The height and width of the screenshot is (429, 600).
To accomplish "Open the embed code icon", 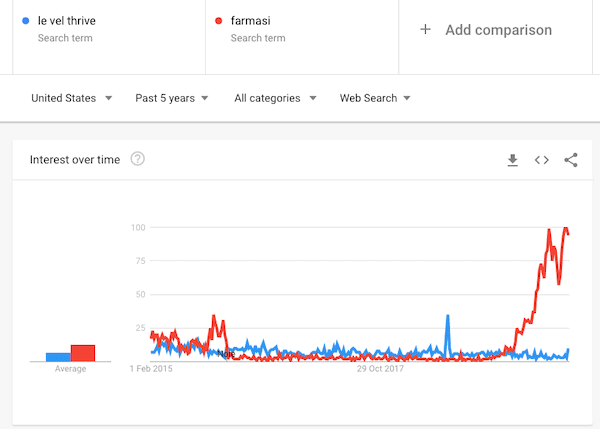I will [541, 160].
